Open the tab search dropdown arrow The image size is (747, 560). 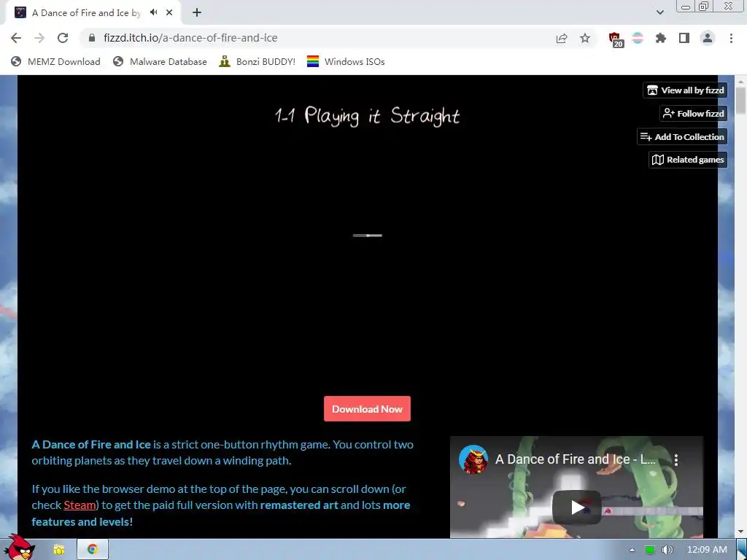tap(659, 13)
